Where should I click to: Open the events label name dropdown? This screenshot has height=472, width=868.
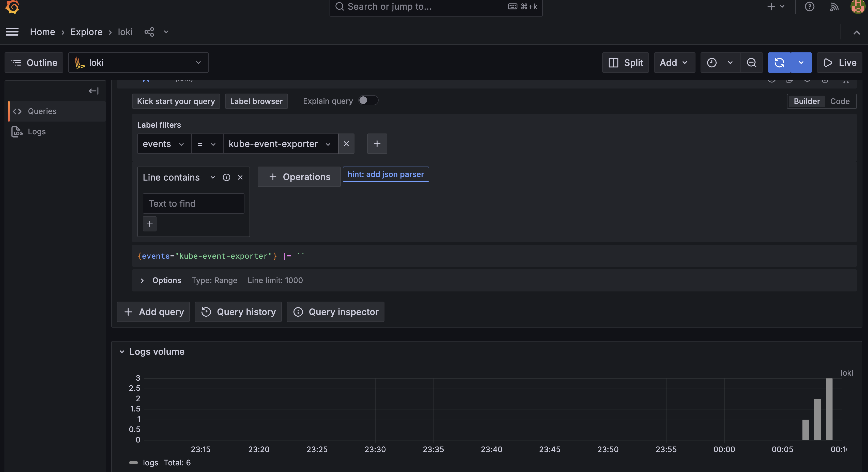(x=164, y=144)
